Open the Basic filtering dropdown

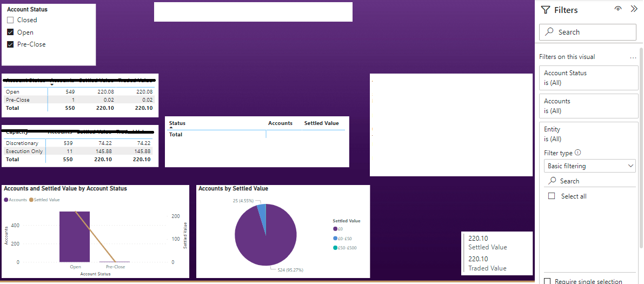pos(590,166)
